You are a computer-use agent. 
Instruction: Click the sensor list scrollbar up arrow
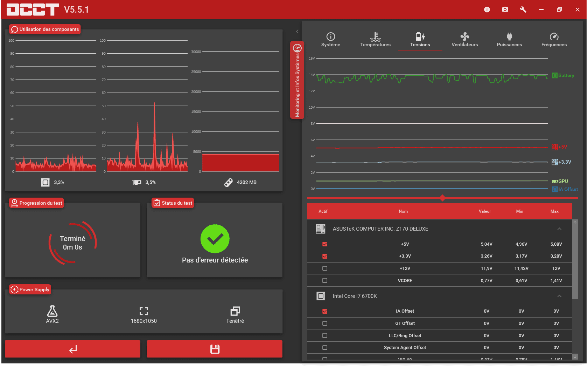[x=575, y=223]
